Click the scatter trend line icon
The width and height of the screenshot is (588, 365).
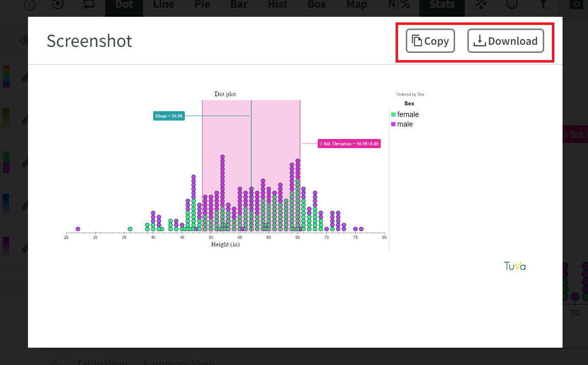click(x=481, y=5)
